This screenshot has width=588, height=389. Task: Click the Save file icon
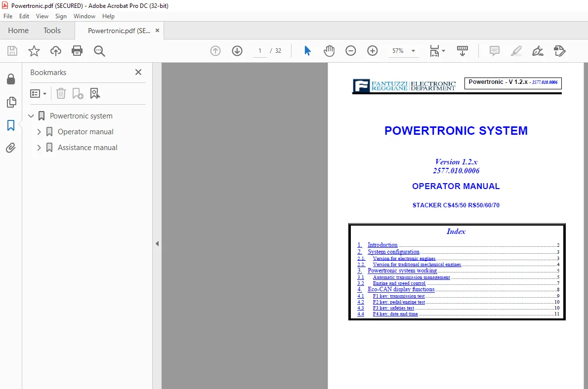12,51
